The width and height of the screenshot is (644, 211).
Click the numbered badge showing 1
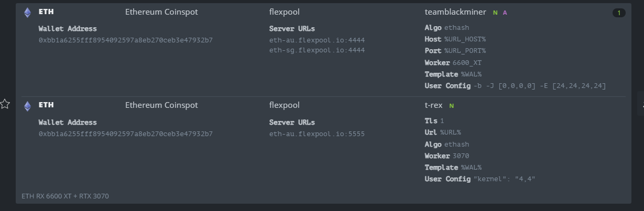pos(618,13)
